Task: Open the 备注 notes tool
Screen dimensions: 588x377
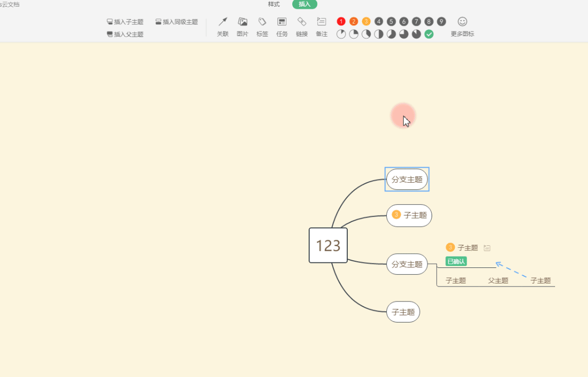Action: (322, 27)
